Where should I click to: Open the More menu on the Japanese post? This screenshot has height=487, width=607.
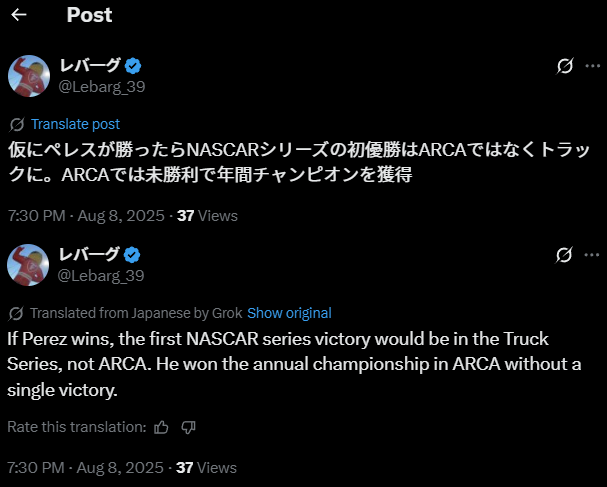point(592,66)
